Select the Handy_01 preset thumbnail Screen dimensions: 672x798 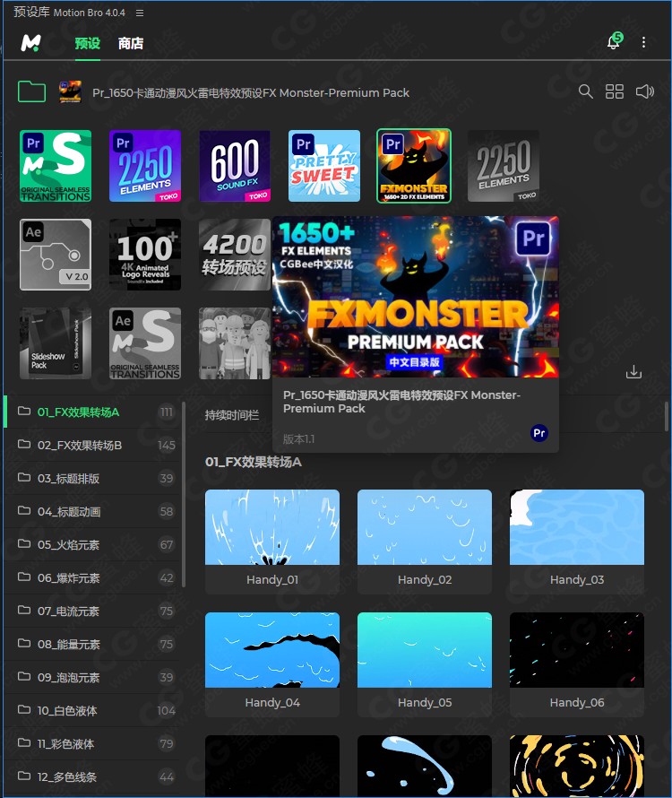click(272, 527)
